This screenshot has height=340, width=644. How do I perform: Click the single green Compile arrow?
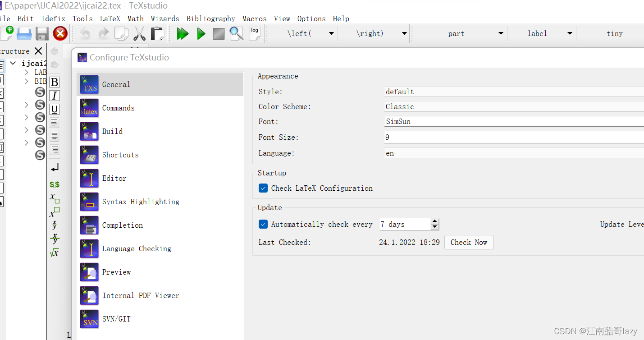(201, 33)
